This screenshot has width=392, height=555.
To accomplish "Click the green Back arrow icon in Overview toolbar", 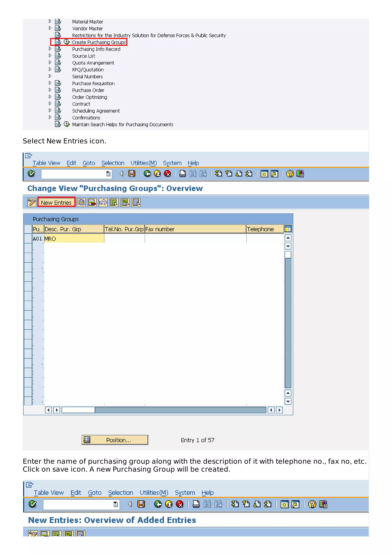I will 147,174.
